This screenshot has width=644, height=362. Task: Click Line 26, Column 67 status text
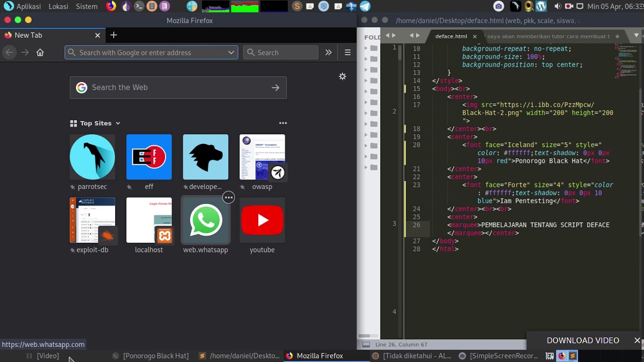coord(401,344)
